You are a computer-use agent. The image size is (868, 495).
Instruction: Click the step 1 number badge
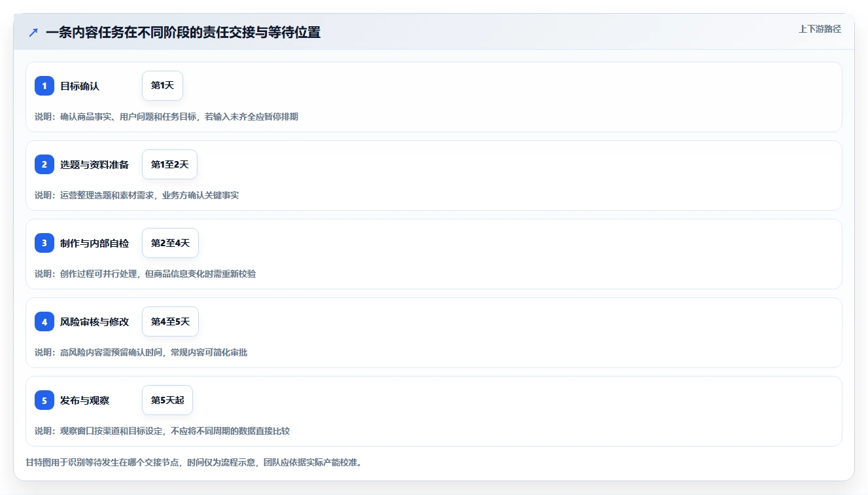click(44, 86)
